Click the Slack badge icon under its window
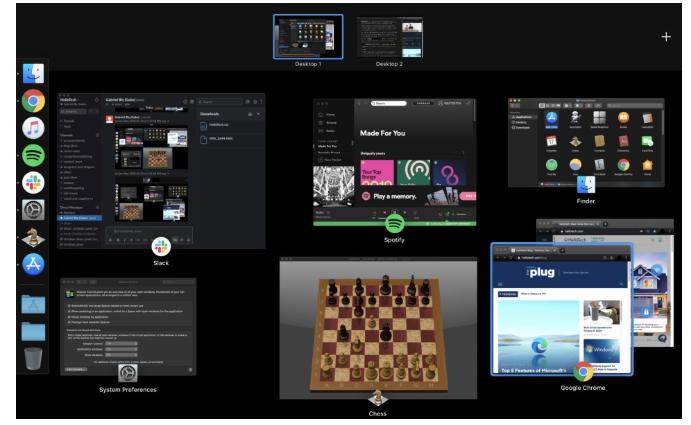Screen dimensions: 691x425 [161, 246]
